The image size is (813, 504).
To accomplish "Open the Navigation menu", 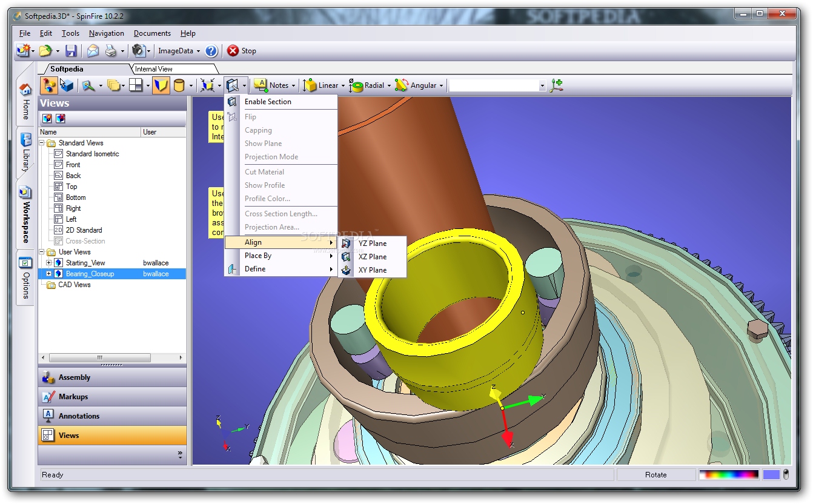I will (107, 33).
